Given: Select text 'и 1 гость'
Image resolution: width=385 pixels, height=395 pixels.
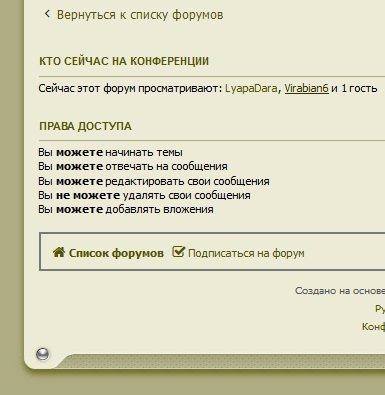Looking at the screenshot, I should (354, 89).
